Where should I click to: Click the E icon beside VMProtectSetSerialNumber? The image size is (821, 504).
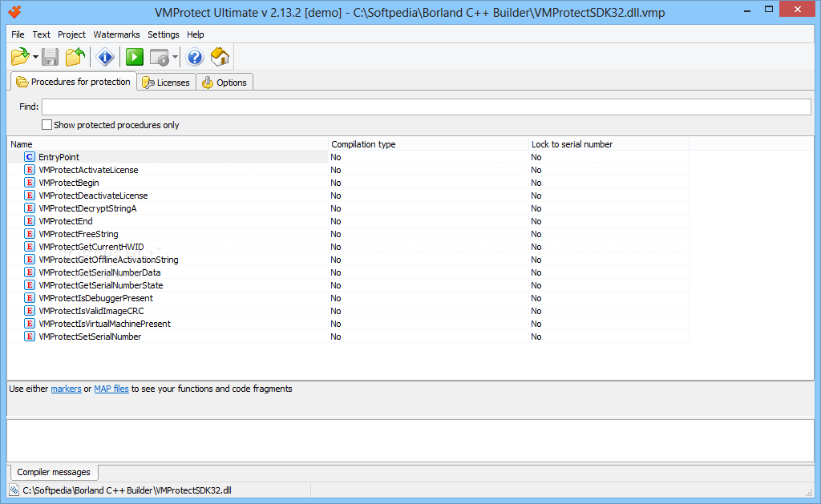coord(30,336)
